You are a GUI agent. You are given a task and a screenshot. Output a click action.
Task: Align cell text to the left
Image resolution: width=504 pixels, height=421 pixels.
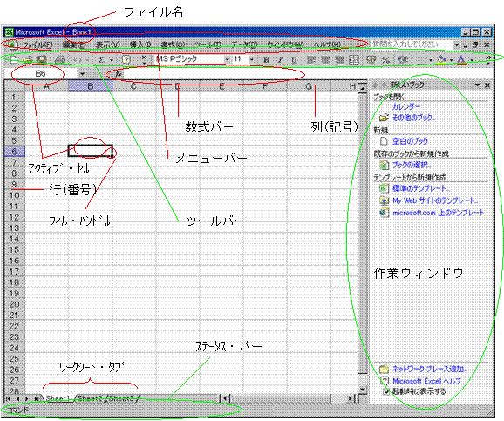[310, 60]
